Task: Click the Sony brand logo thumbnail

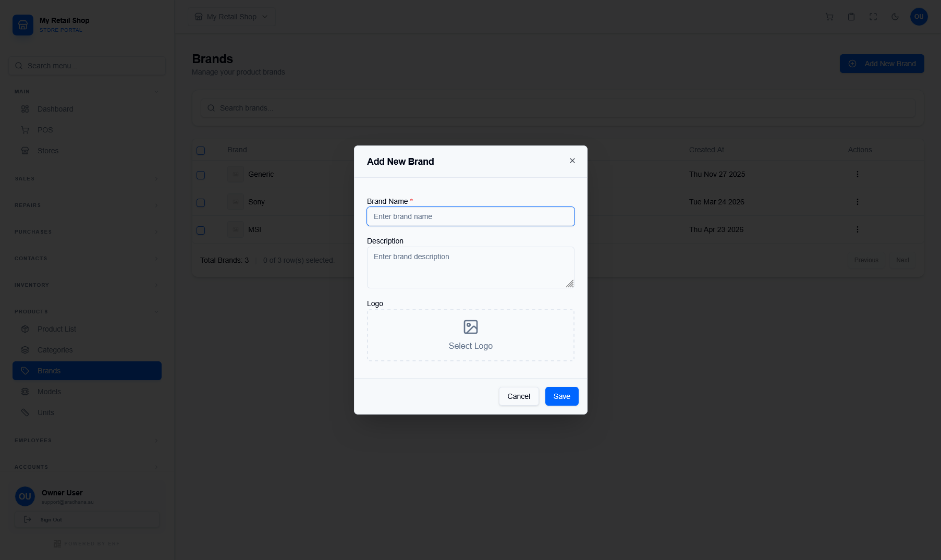Action: coord(236,202)
